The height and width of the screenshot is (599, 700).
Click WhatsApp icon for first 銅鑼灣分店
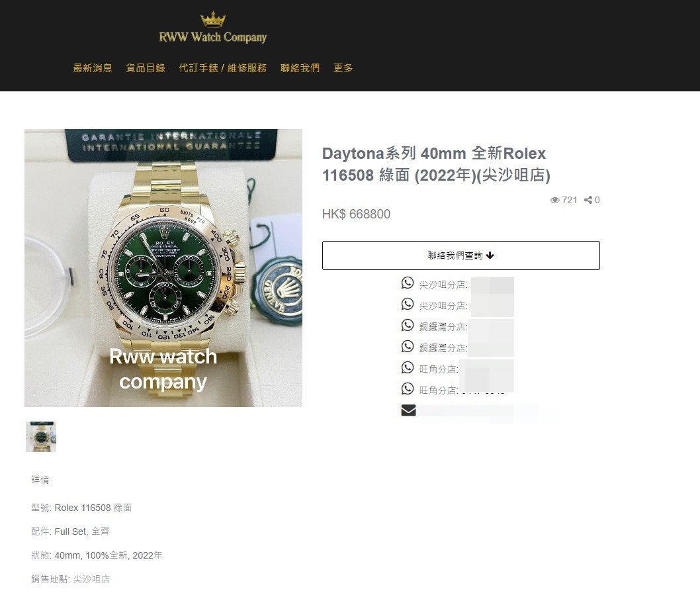click(407, 325)
